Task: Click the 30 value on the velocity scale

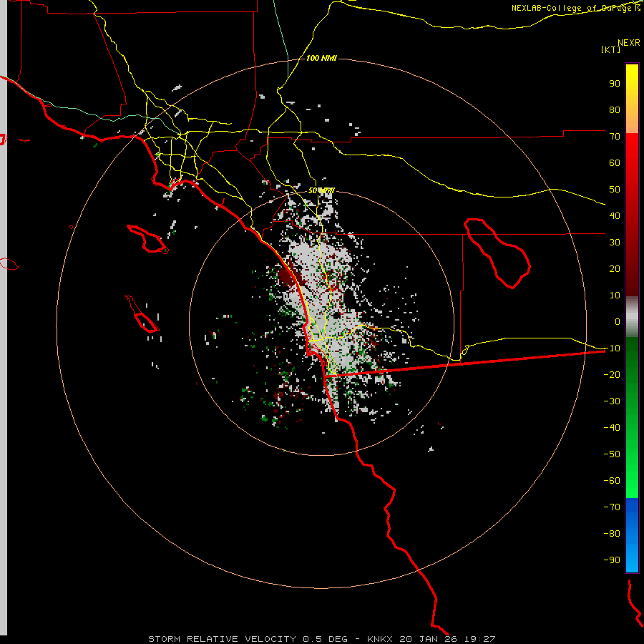Action: 615,243
